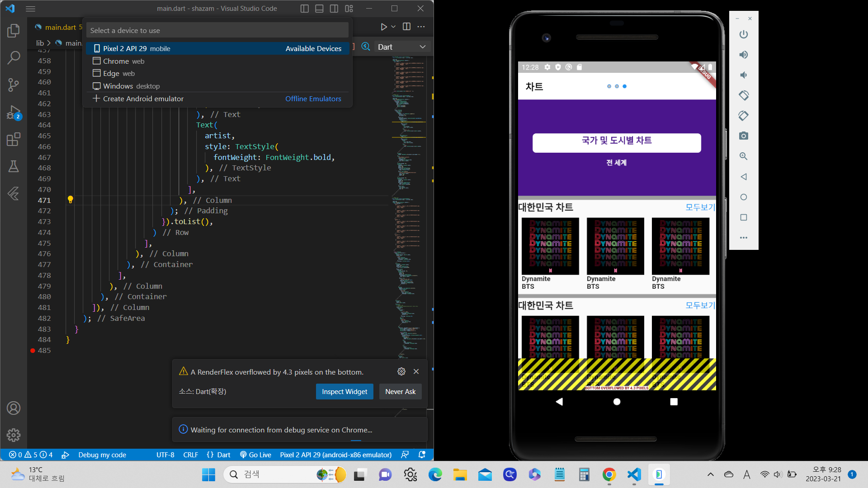
Task: Open the Search view in VS Code
Action: coord(14,57)
